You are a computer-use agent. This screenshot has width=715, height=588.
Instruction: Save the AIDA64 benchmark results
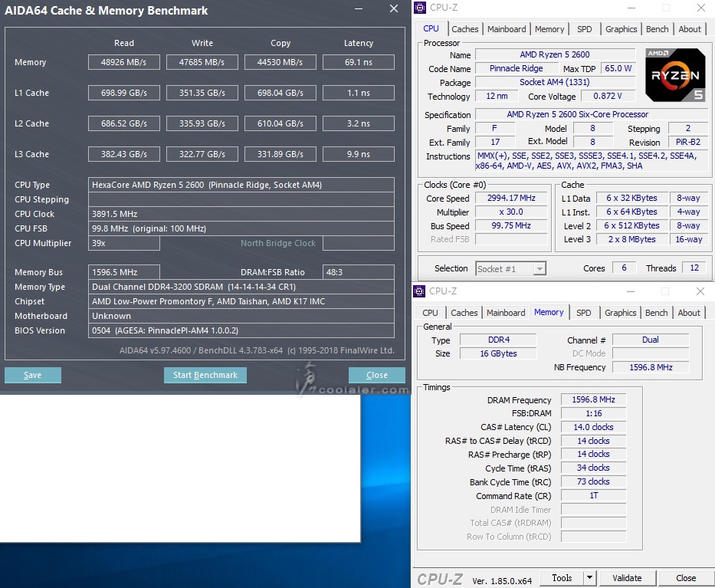pyautogui.click(x=33, y=375)
